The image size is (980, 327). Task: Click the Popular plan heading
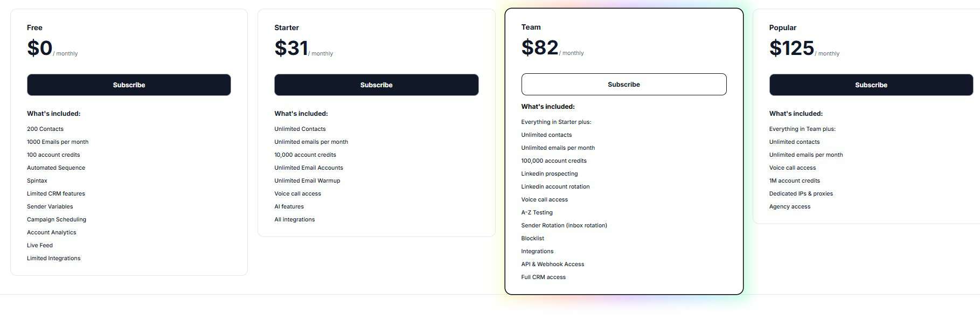pos(782,27)
